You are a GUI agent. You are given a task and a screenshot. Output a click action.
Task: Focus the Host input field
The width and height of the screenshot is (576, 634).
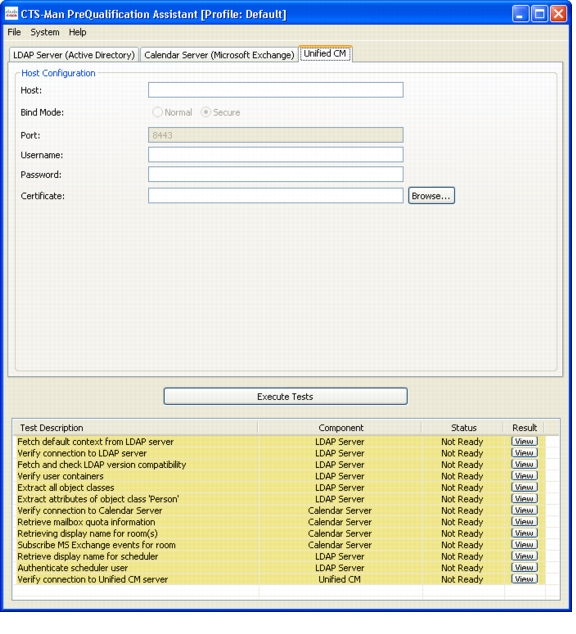click(x=276, y=90)
